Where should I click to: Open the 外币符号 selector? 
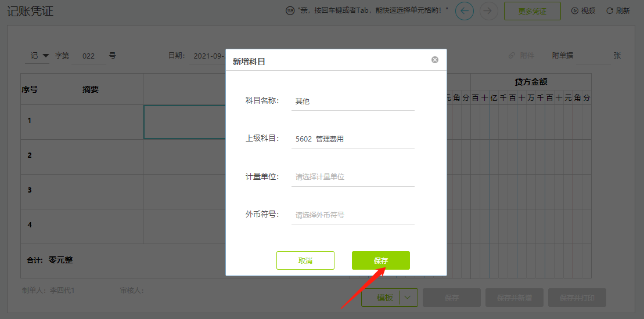(353, 215)
